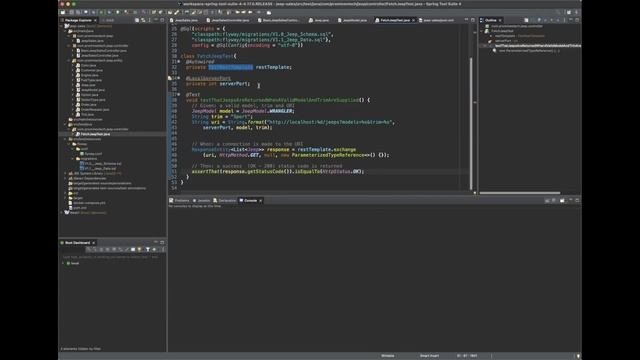Collapse FetchJeepTest class in Outline

(x=482, y=31)
